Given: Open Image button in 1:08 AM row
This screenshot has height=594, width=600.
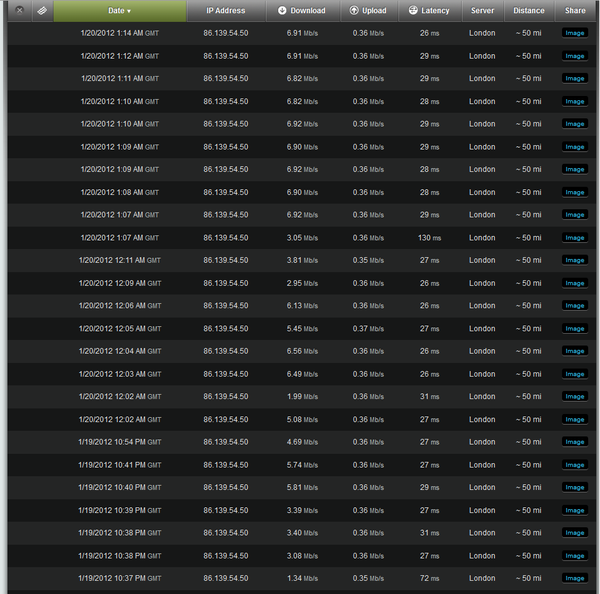Looking at the screenshot, I should [575, 192].
